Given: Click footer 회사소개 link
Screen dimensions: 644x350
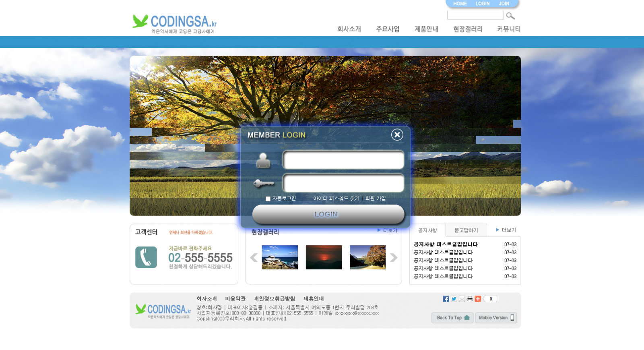Looking at the screenshot, I should tap(206, 299).
